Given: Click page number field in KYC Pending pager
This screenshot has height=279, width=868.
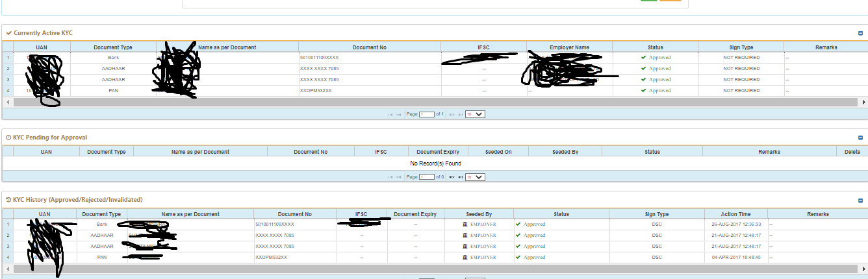Looking at the screenshot, I should pyautogui.click(x=427, y=177).
